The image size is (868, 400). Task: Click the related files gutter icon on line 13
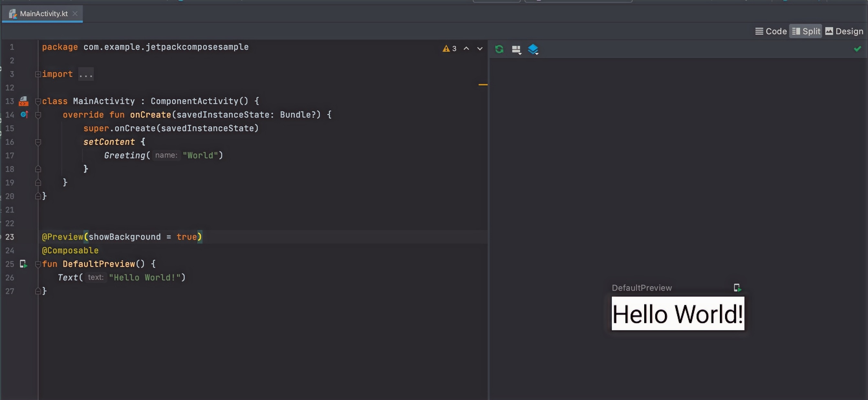click(23, 101)
